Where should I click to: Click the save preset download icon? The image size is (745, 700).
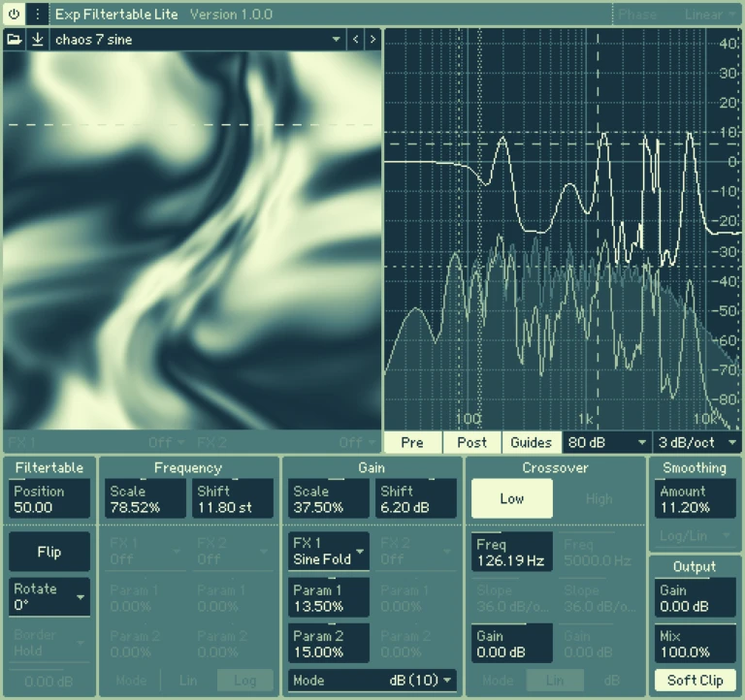[x=38, y=40]
